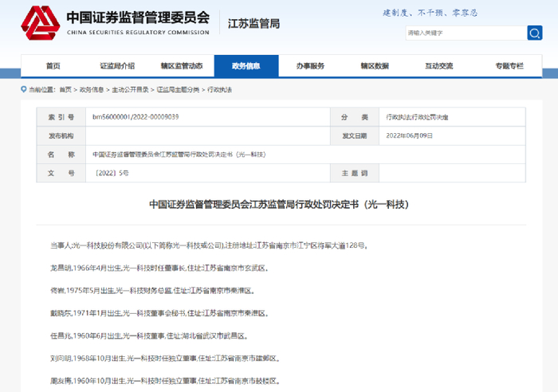558x392 pixels.
Task: Click breadcrumb link 首页
Action: click(65, 90)
